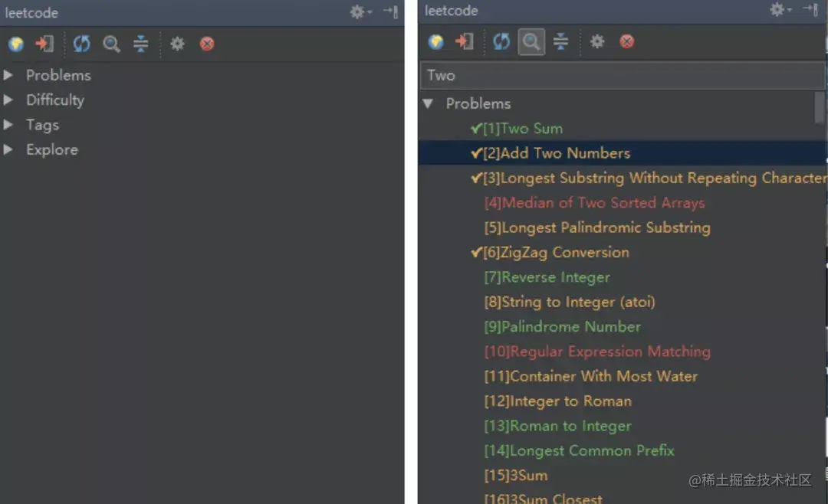828x504 pixels.
Task: Open problem [1]Two Sum
Action: pyautogui.click(x=517, y=128)
